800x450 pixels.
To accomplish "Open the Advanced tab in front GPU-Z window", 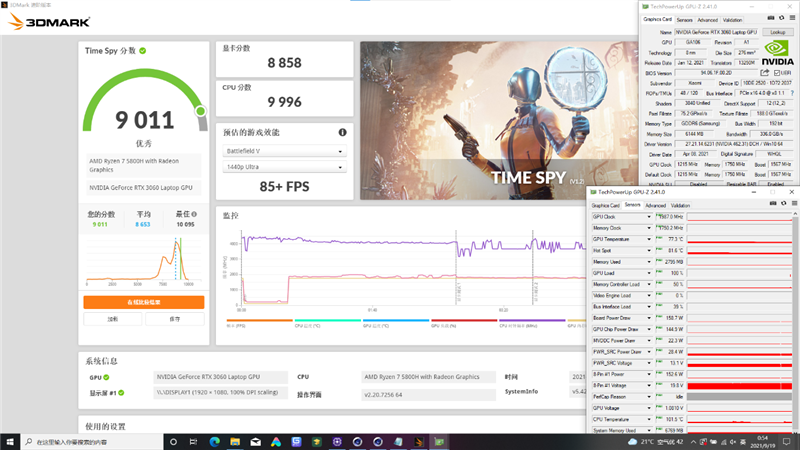I will [x=656, y=205].
